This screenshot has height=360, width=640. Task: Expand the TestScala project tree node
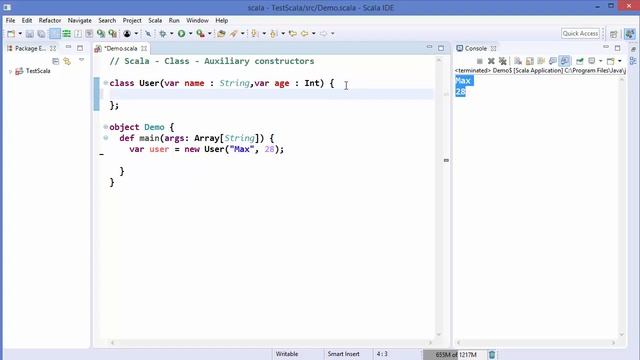coord(10,71)
